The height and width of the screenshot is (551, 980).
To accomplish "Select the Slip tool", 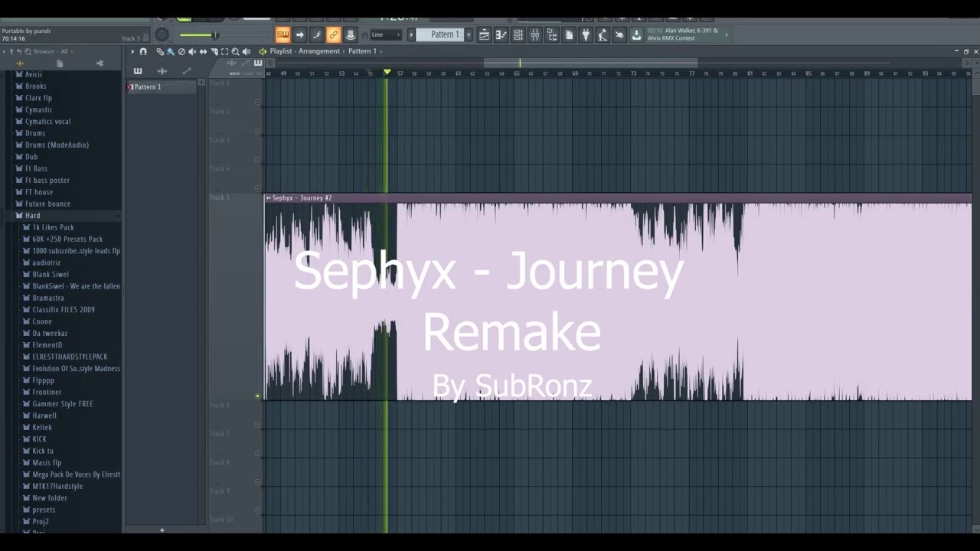I will [x=203, y=51].
